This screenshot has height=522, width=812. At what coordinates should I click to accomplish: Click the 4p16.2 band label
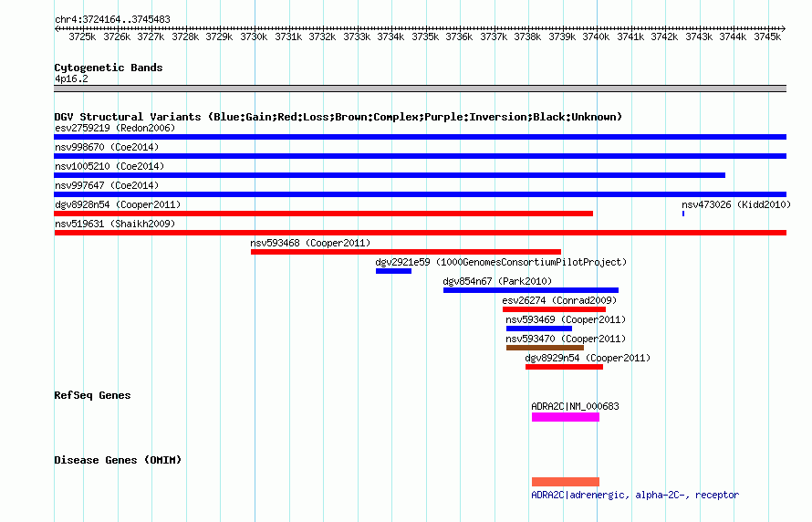[71, 78]
